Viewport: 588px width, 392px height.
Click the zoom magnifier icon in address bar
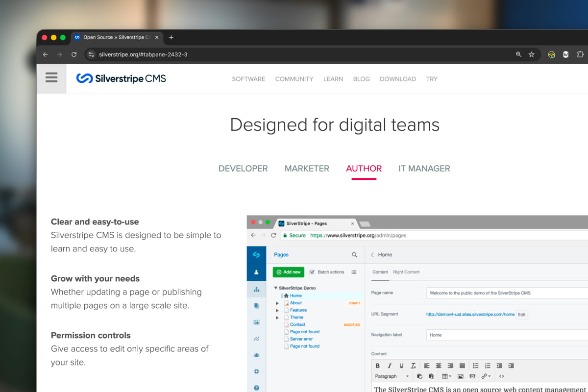[518, 54]
